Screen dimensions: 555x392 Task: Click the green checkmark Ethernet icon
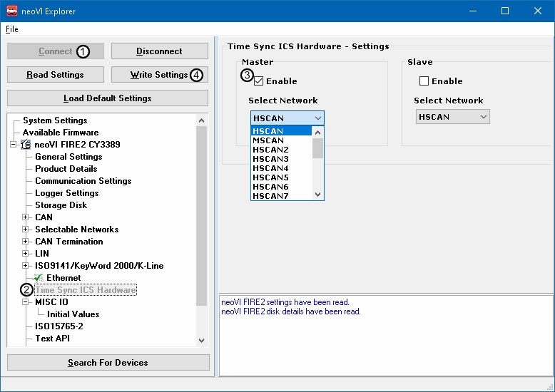[x=39, y=278]
